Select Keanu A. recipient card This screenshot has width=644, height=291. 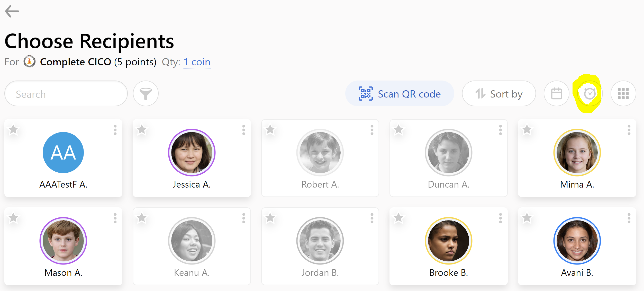coord(192,246)
